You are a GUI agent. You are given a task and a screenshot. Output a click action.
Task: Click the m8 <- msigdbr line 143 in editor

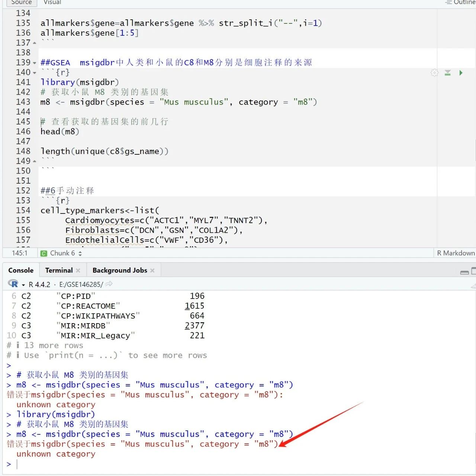[179, 102]
